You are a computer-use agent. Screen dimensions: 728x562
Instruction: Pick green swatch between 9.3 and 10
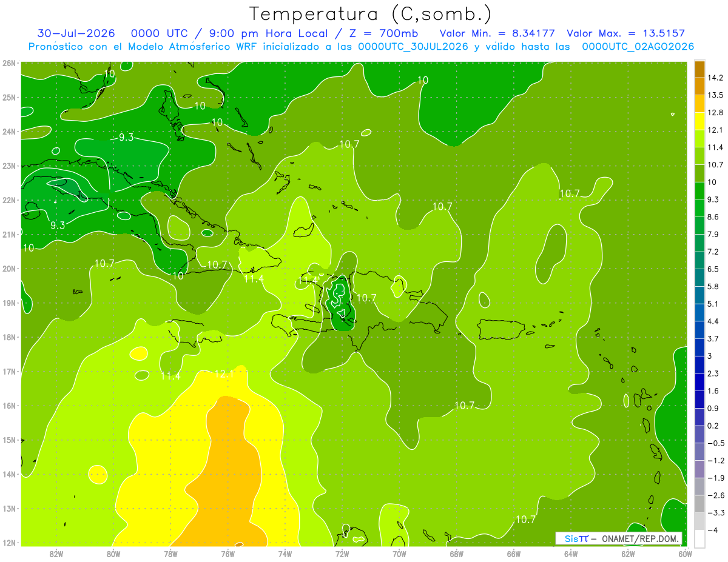699,190
